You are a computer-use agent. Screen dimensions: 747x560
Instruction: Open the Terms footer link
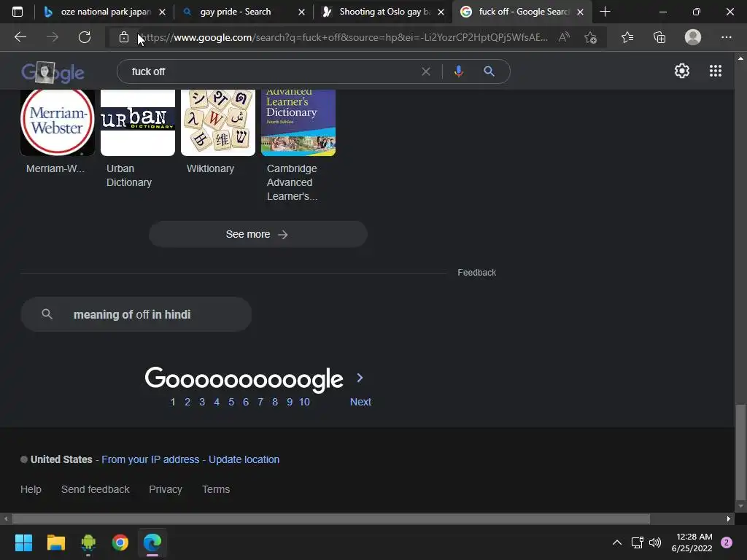coord(216,489)
